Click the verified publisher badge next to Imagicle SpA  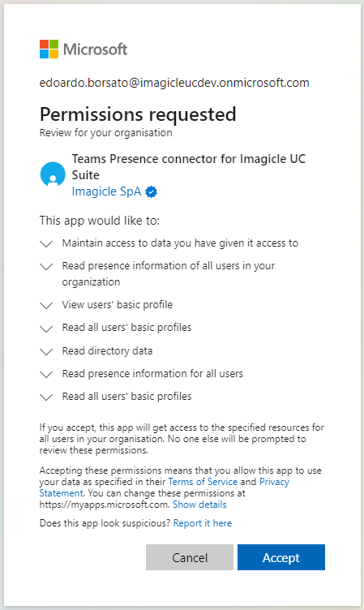click(x=152, y=191)
